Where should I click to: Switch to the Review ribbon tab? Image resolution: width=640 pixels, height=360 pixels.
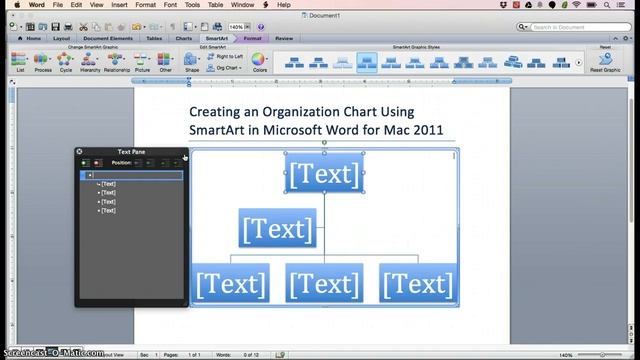pyautogui.click(x=284, y=38)
